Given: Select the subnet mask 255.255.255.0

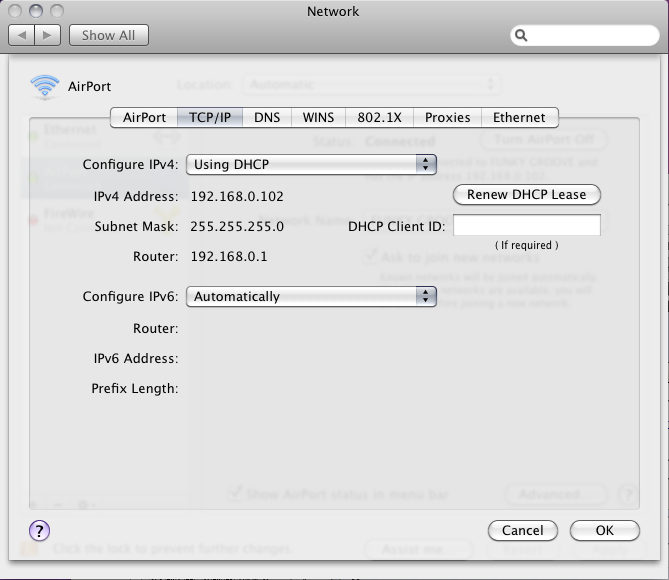Looking at the screenshot, I should [237, 226].
